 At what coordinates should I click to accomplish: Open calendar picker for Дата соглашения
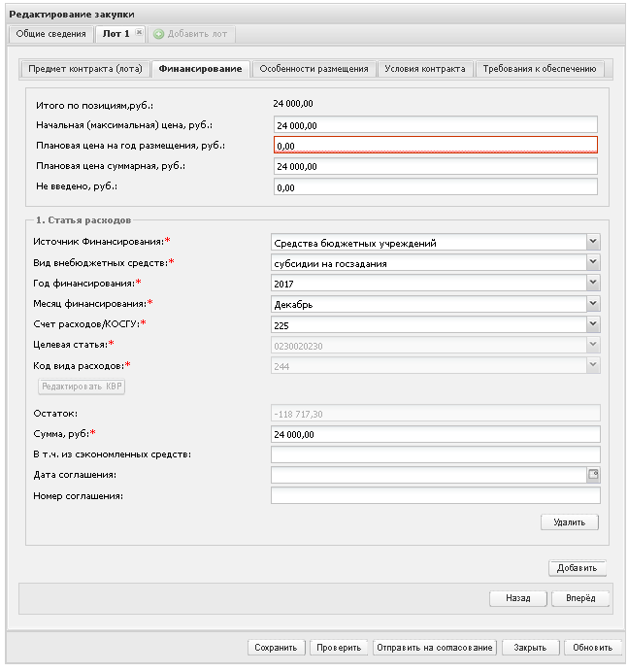pyautogui.click(x=593, y=475)
